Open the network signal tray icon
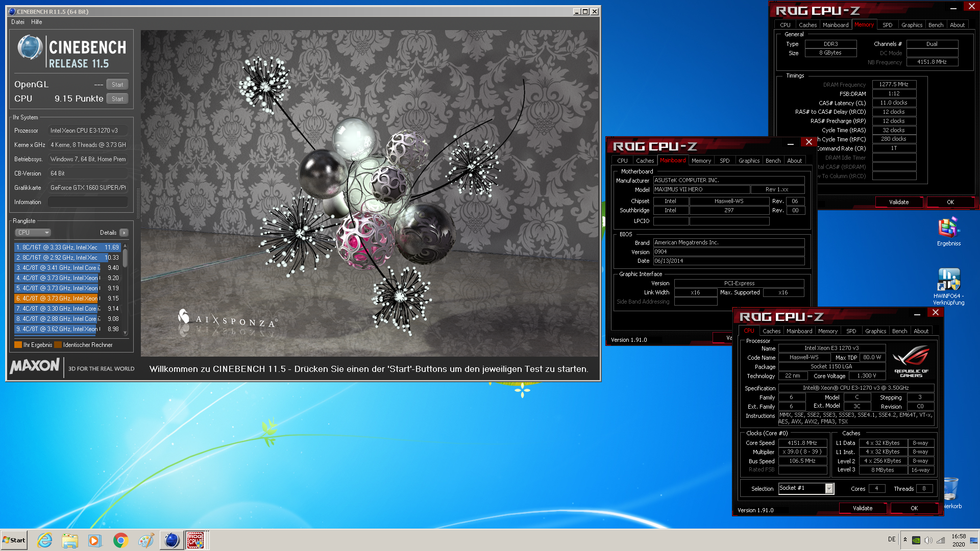The width and height of the screenshot is (980, 551). click(940, 540)
